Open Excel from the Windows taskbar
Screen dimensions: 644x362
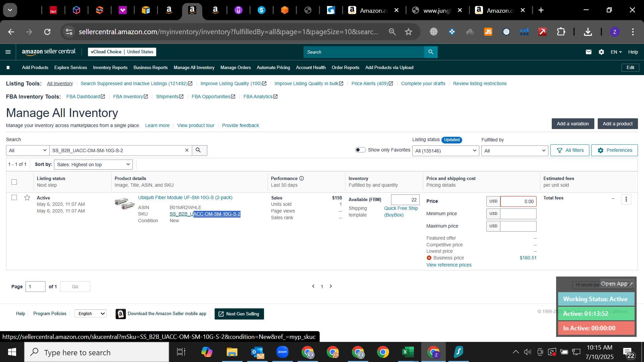pyautogui.click(x=408, y=352)
